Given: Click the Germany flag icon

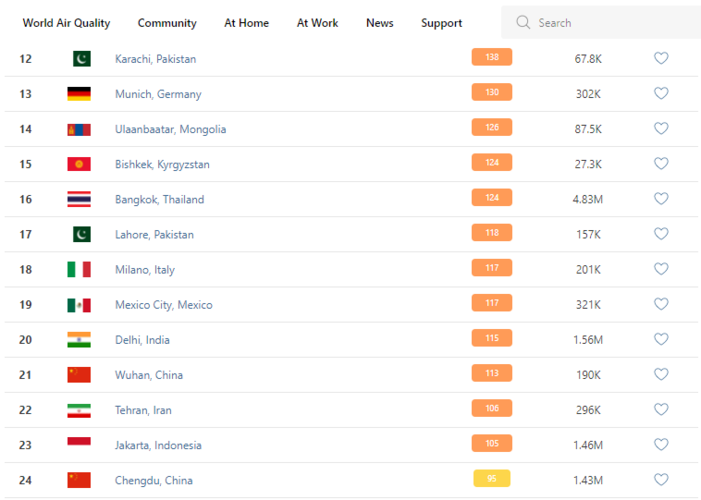Looking at the screenshot, I should [x=79, y=94].
